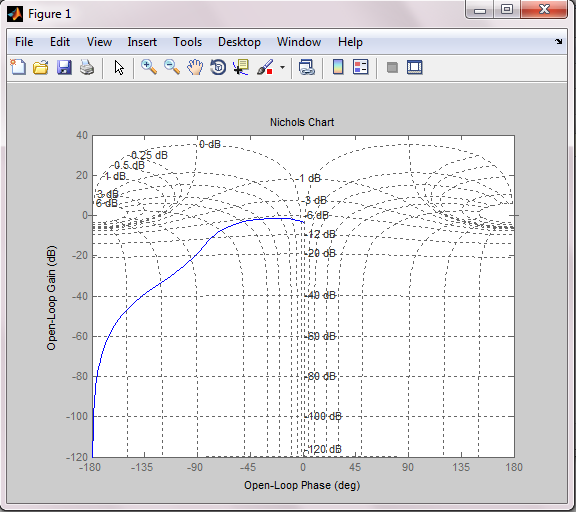Show Plot Tools and dock figure

pos(415,68)
